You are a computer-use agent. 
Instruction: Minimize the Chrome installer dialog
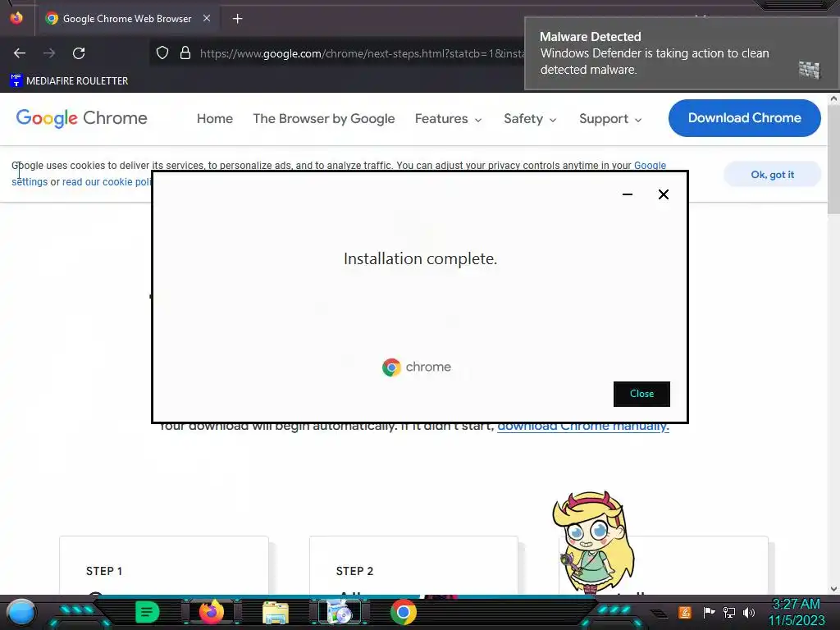click(628, 194)
